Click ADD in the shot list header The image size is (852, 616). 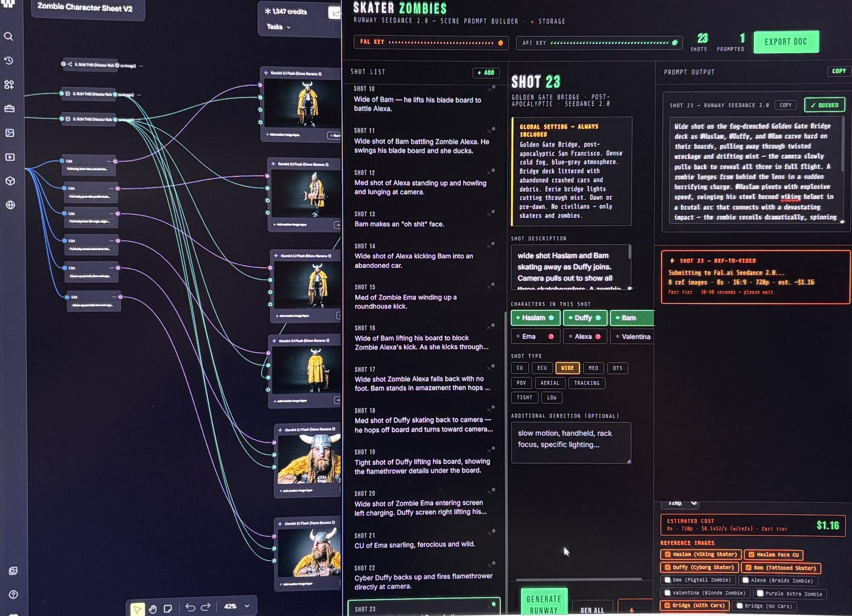coord(486,72)
